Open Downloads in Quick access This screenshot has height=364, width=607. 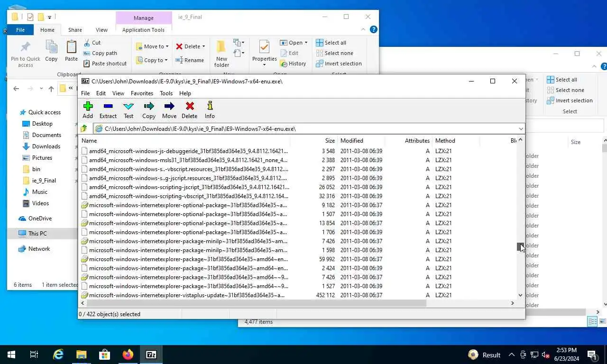click(x=46, y=146)
